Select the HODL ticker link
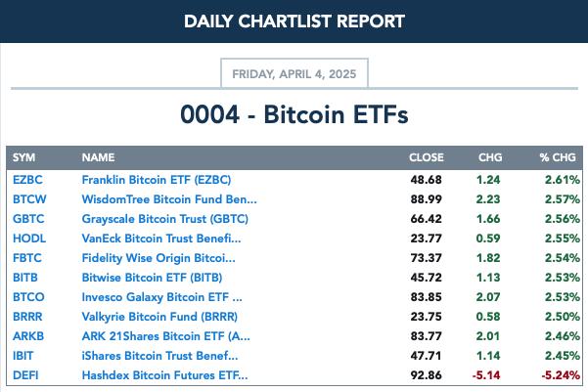 tap(29, 239)
